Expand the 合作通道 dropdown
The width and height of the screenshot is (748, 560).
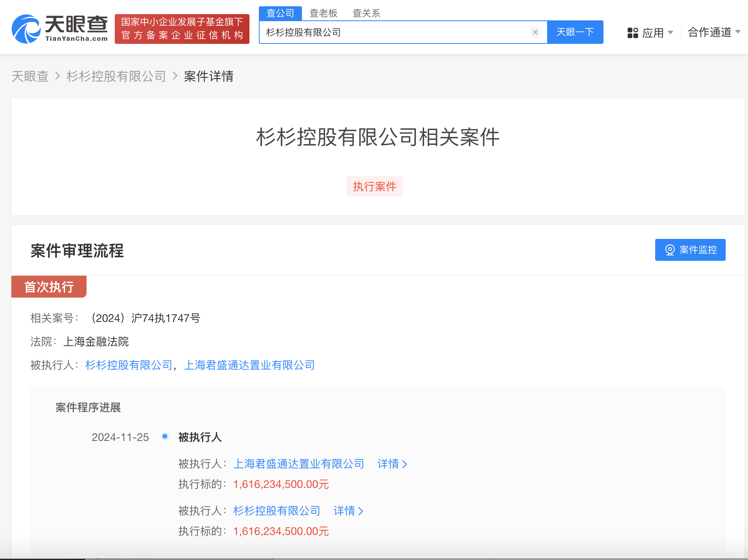tap(714, 32)
